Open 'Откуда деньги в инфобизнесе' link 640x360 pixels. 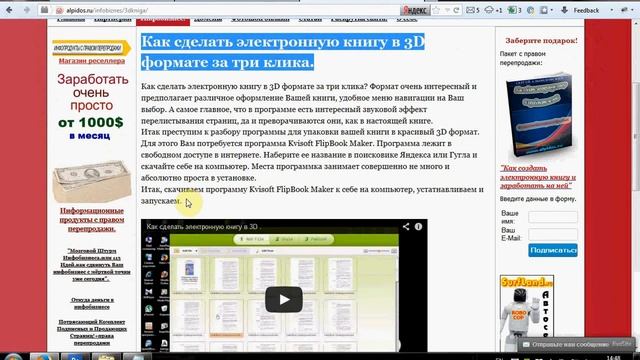click(x=92, y=303)
